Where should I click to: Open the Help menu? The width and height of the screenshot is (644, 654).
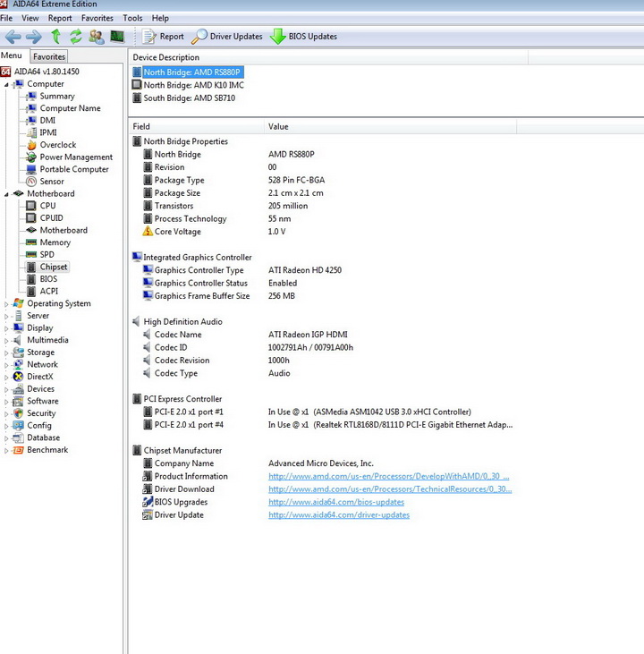pos(160,19)
